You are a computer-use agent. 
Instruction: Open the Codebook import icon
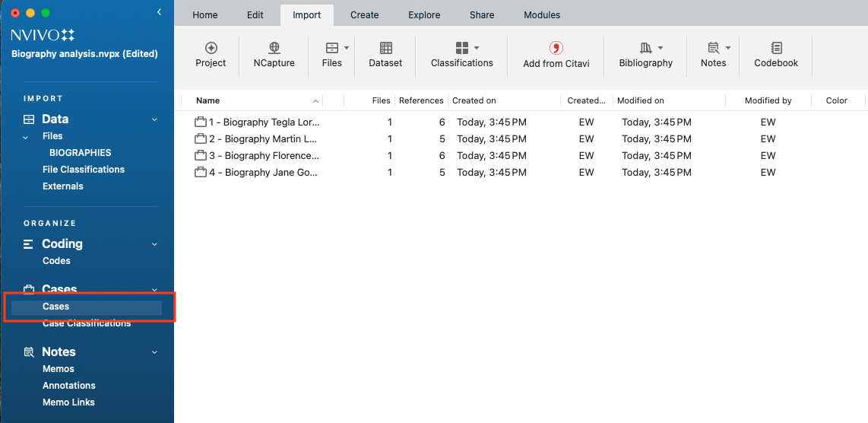[776, 49]
